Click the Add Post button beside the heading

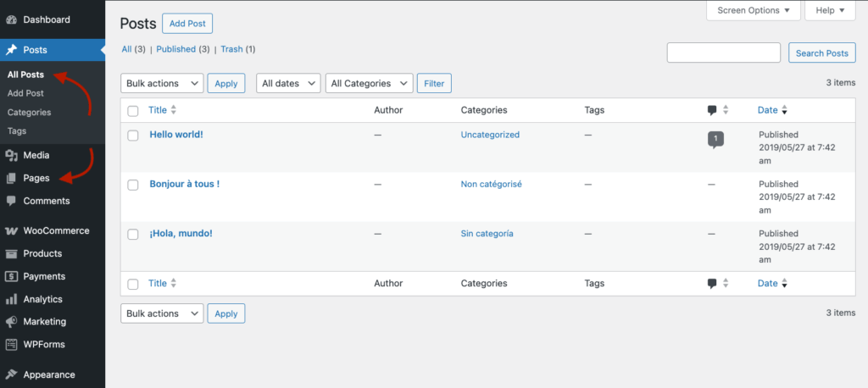[x=187, y=24]
